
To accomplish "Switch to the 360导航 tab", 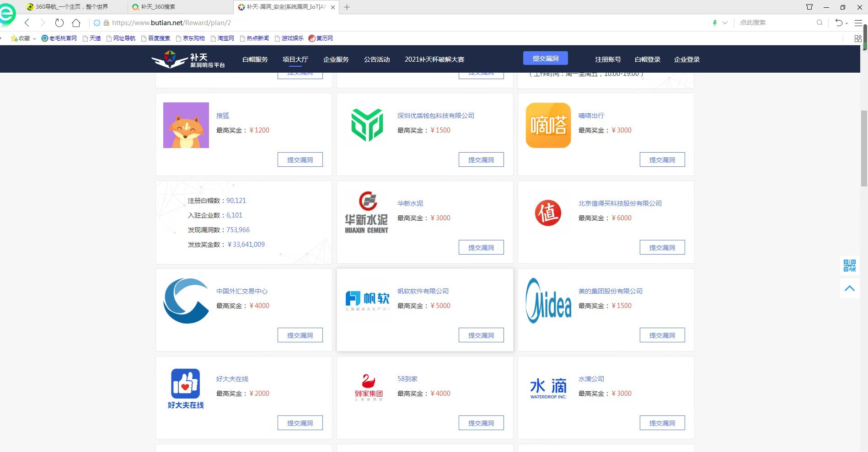I will click(x=71, y=7).
